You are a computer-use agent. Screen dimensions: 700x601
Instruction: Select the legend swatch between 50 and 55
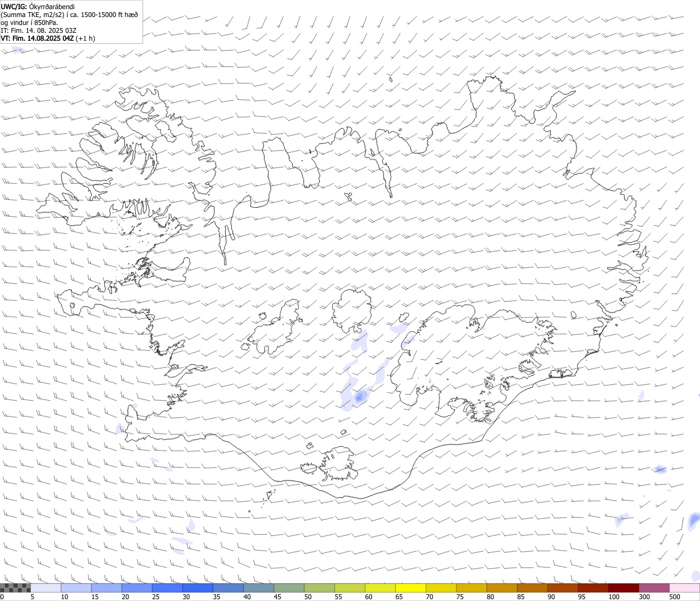point(320,588)
